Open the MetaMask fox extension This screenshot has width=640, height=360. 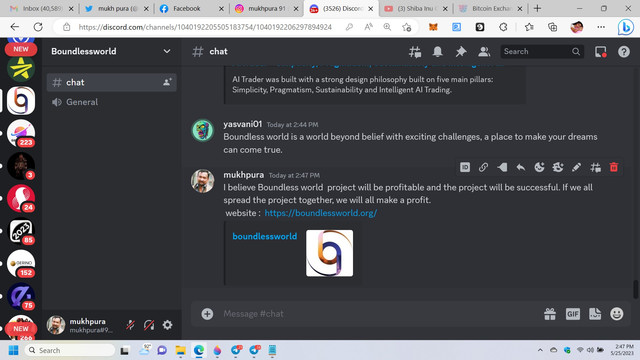(x=433, y=27)
